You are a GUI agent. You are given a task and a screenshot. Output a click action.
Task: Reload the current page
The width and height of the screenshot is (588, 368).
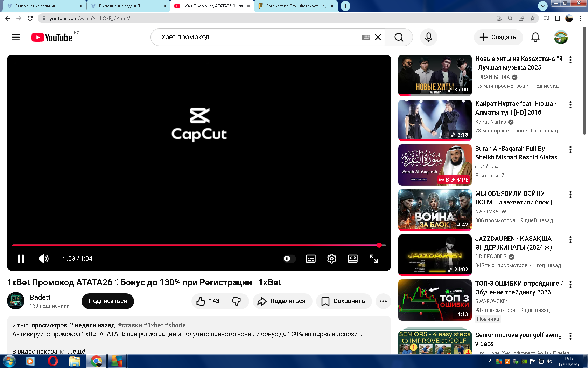click(x=30, y=18)
